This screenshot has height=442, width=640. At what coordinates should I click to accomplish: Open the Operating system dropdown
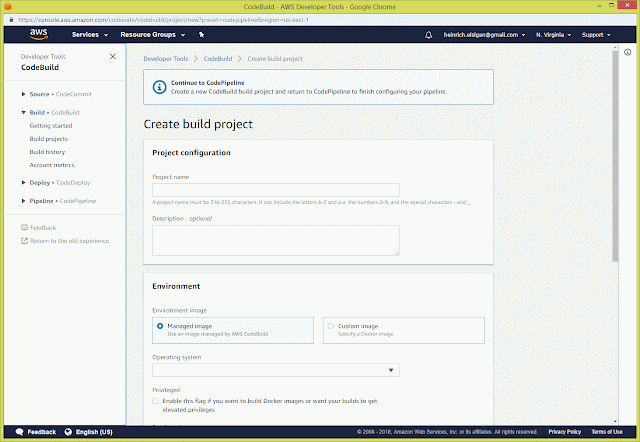tap(276, 370)
